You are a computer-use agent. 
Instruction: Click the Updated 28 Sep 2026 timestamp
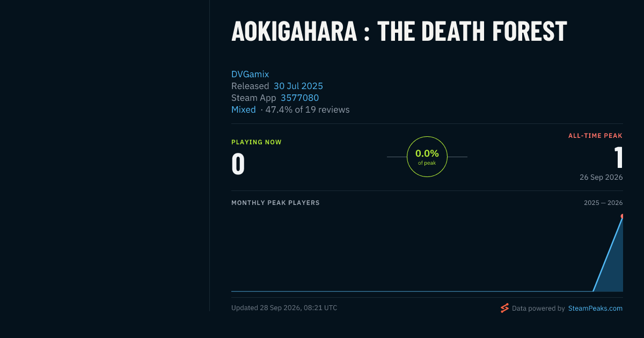pos(284,308)
